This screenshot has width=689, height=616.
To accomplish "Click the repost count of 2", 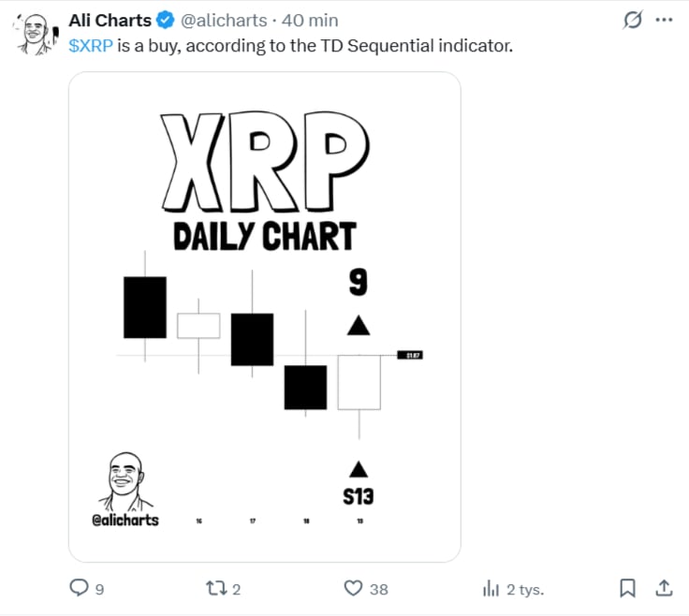I will pos(237,590).
